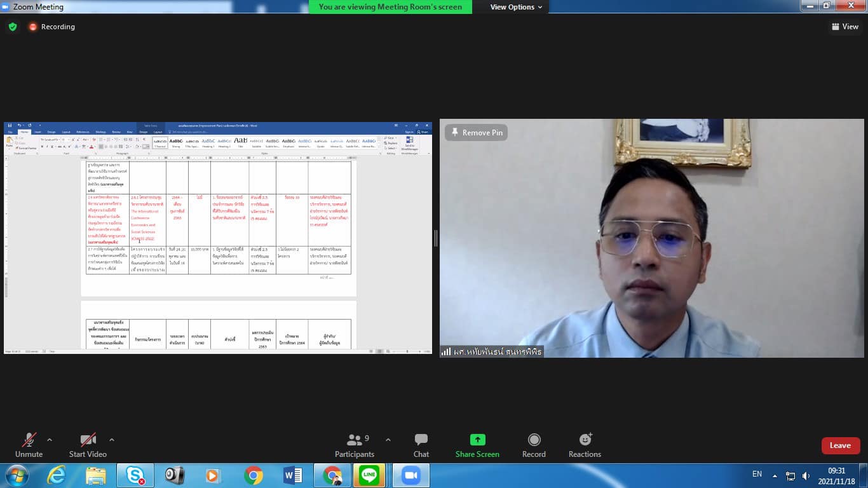Expand video options arrow next to Start Video

click(112, 440)
